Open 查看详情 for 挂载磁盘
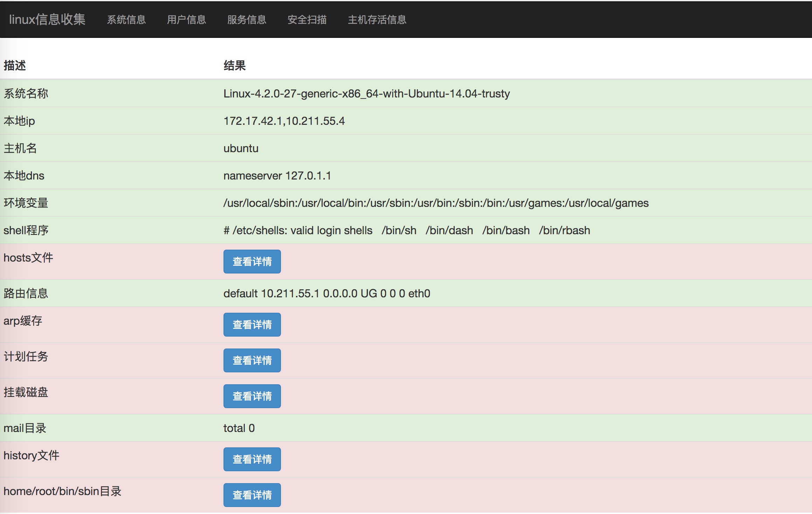This screenshot has height=514, width=812. [x=252, y=396]
